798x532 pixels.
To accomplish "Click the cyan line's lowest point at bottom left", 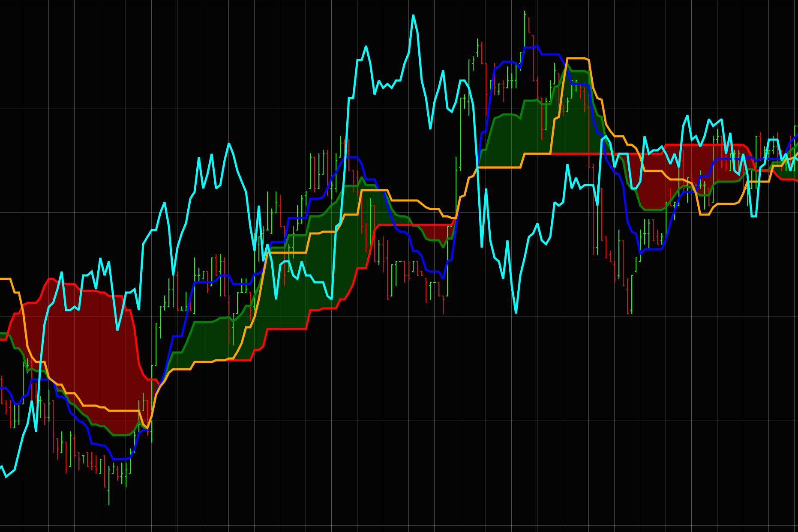I will [x=6, y=476].
